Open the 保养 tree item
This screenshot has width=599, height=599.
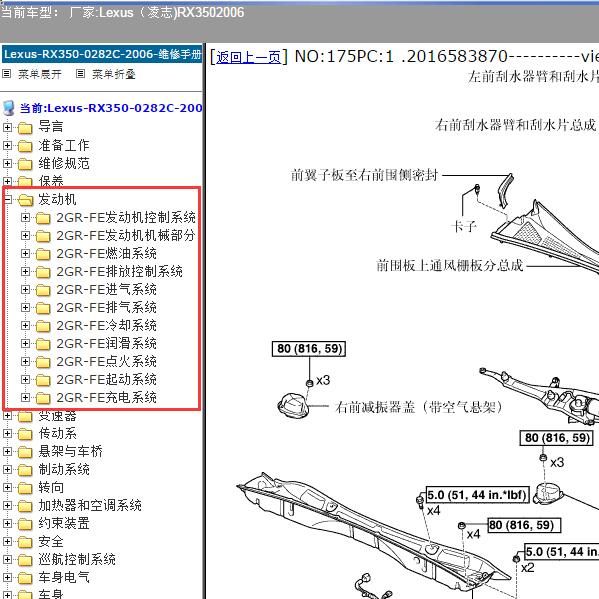tap(51, 181)
